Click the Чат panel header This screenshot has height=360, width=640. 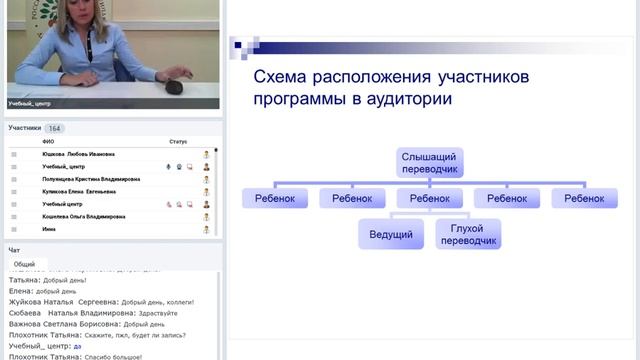click(14, 250)
